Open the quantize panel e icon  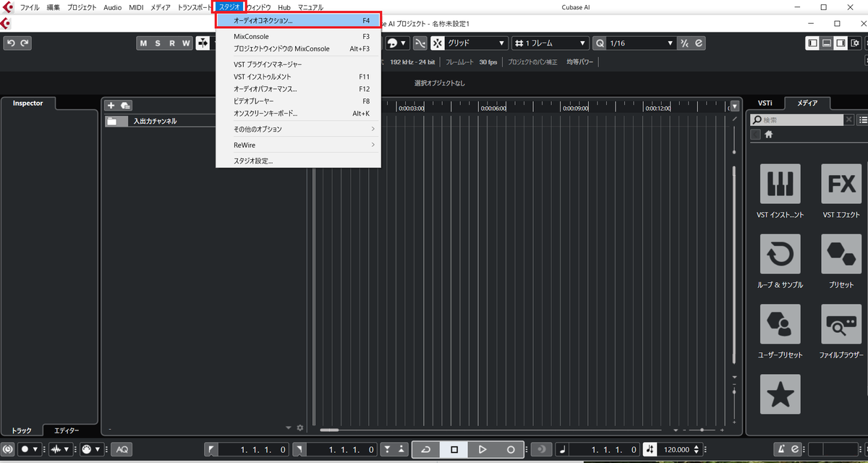coord(698,43)
